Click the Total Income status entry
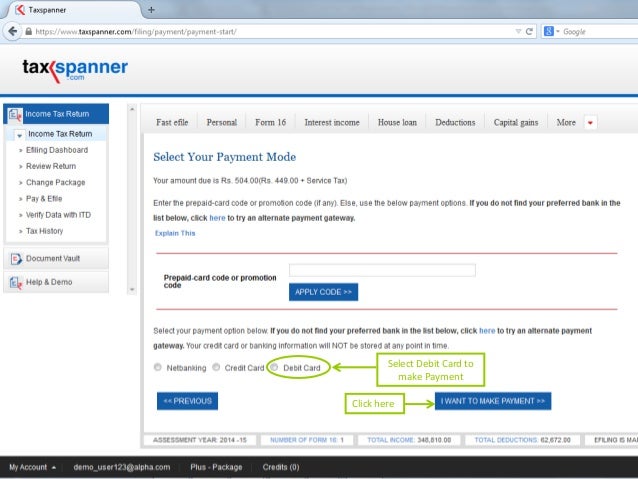The height and width of the screenshot is (479, 638). 409,440
